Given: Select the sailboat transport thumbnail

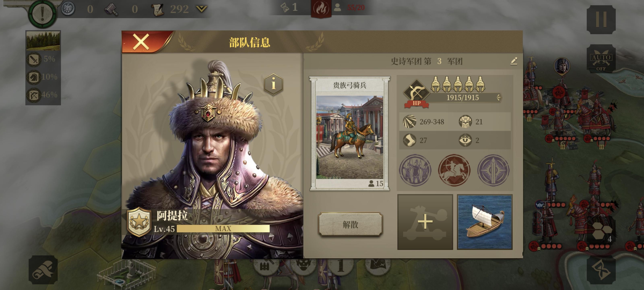Looking at the screenshot, I should (x=485, y=222).
